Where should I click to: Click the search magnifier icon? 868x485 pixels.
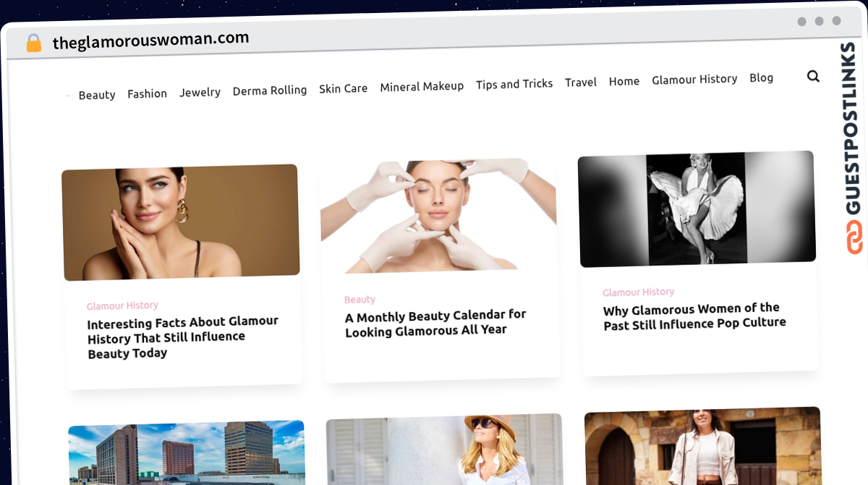(813, 76)
